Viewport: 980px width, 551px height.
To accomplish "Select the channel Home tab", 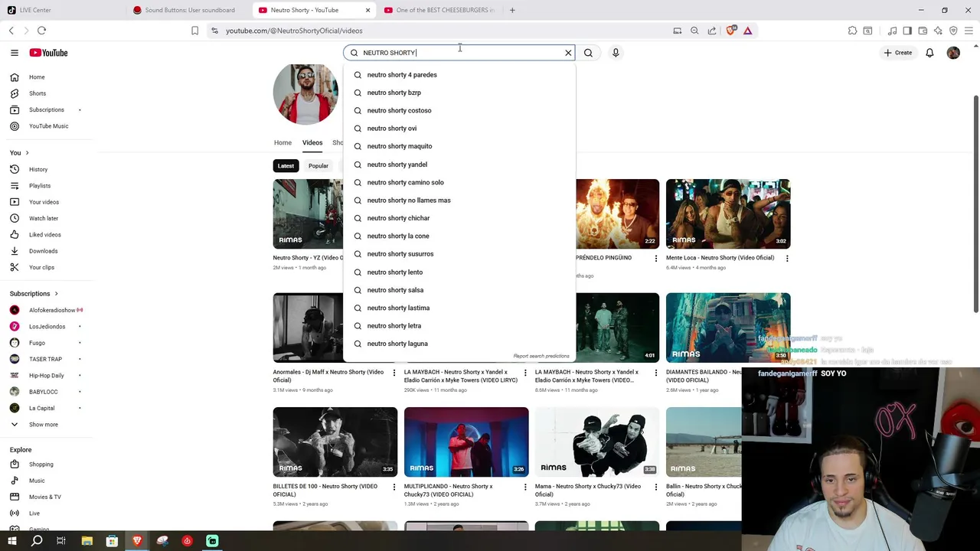I will coord(283,142).
